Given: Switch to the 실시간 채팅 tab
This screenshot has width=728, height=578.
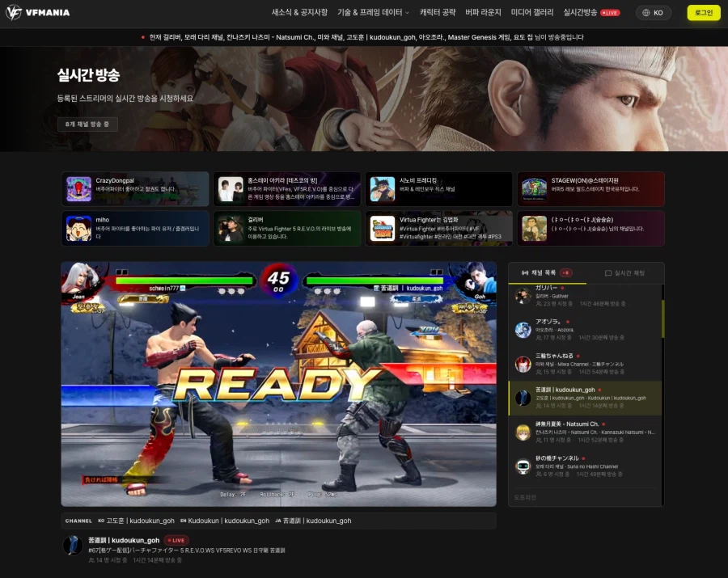Looking at the screenshot, I should (x=624, y=273).
